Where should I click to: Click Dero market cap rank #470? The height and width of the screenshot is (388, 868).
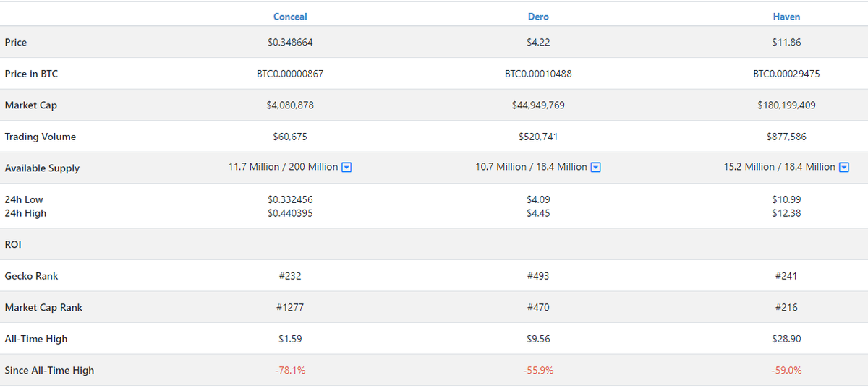(x=538, y=308)
